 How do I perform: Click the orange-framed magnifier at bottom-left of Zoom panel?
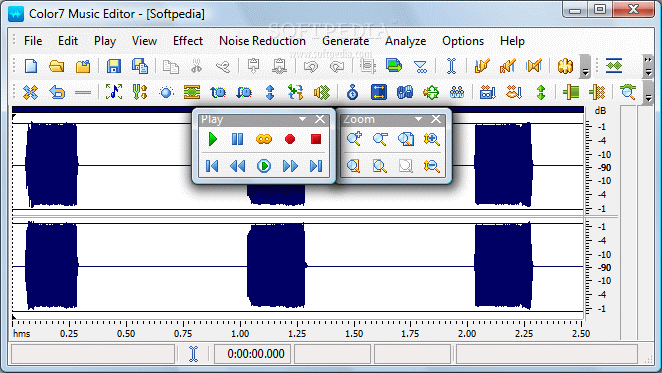(x=354, y=166)
